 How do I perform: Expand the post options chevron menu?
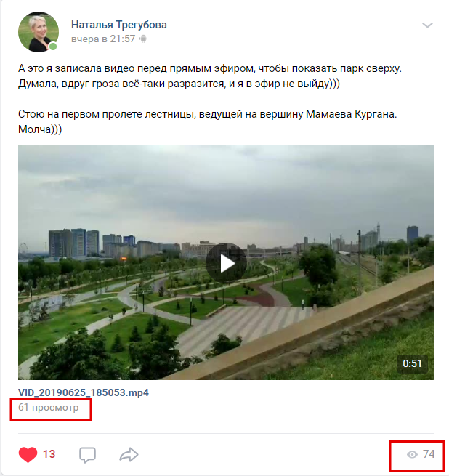point(427,25)
